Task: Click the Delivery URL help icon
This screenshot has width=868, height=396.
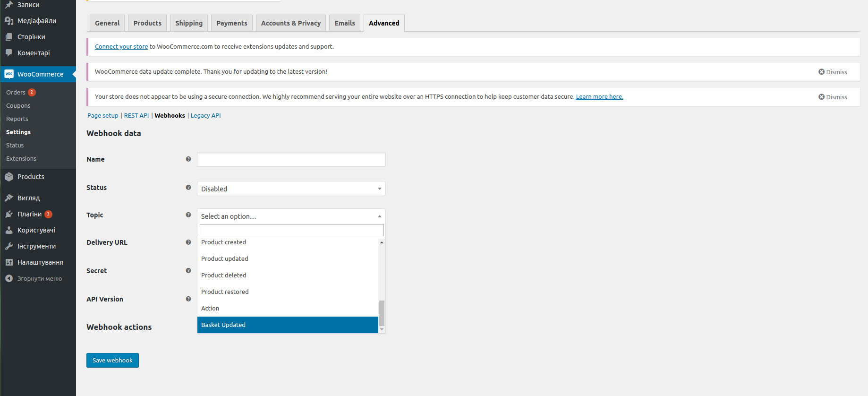Action: [188, 242]
